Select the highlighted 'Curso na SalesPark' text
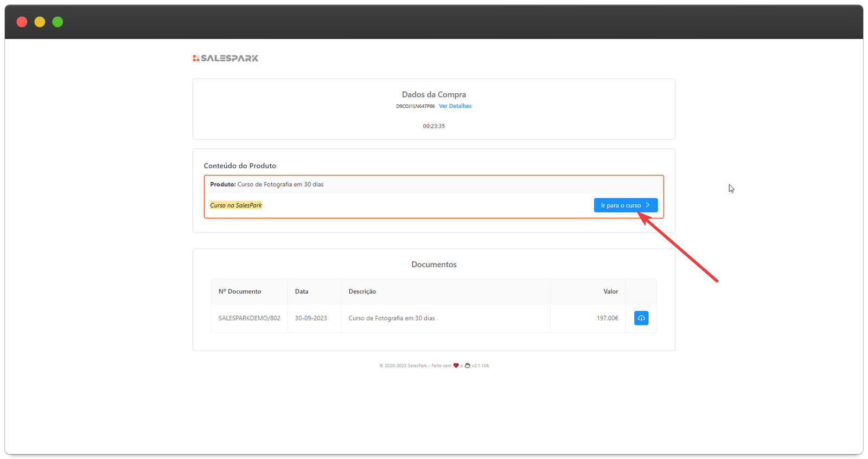 point(236,205)
